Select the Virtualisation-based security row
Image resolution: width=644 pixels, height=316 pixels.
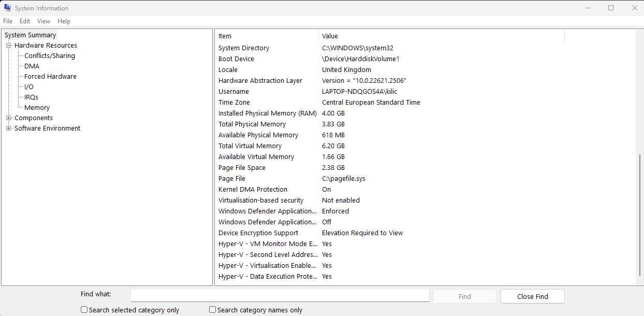[389, 200]
